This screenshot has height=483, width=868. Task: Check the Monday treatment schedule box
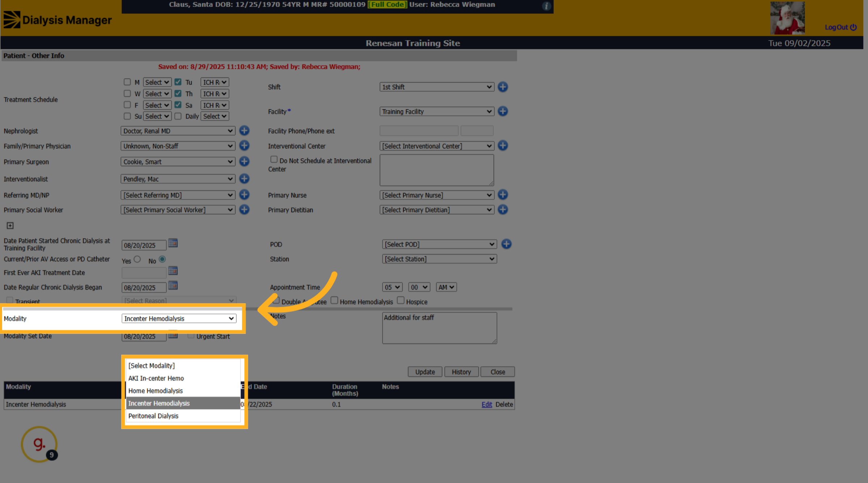[x=127, y=82]
